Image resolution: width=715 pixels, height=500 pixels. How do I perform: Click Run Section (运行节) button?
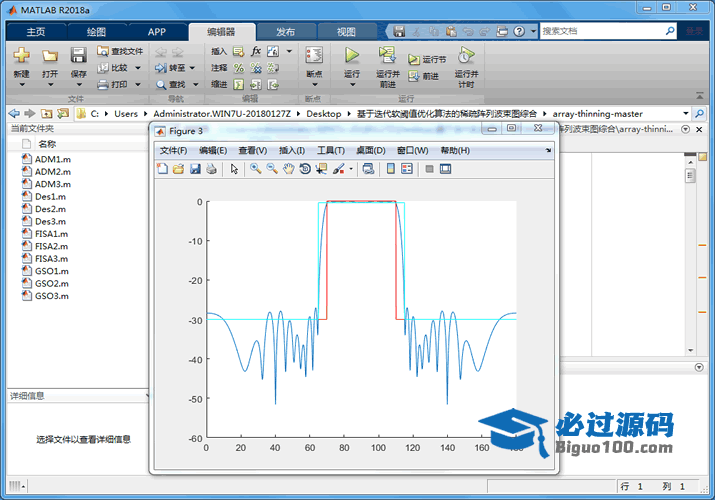point(427,59)
